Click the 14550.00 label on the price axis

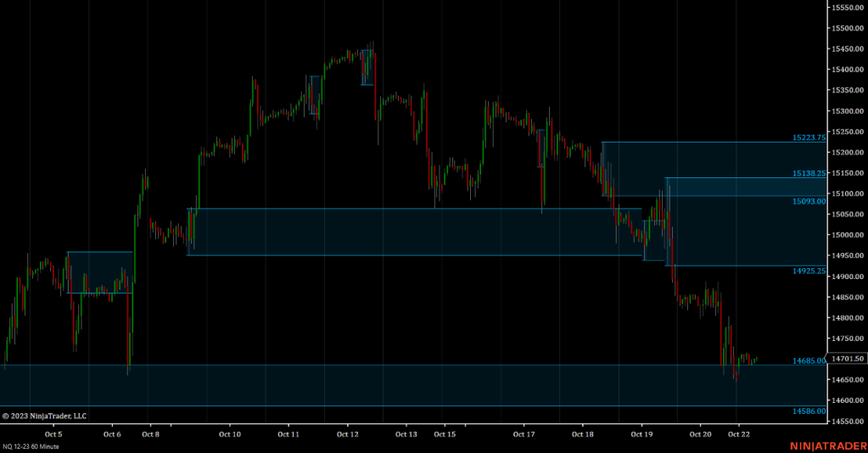847,422
